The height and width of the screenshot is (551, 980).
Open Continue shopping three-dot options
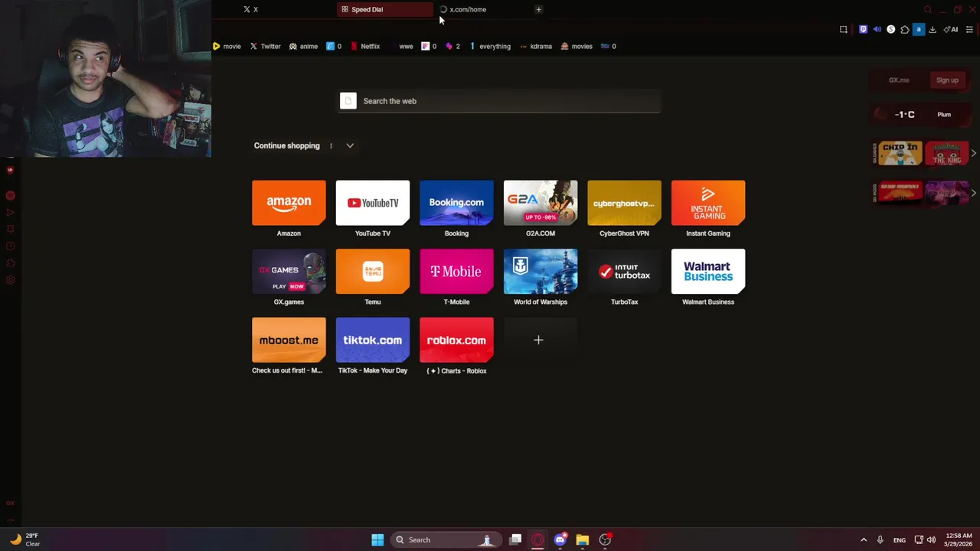(331, 145)
